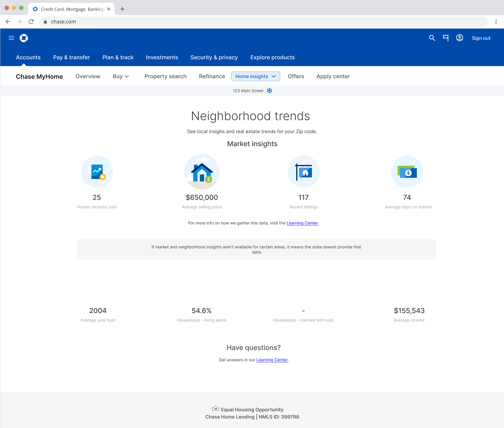Click the Have questions? heading
The height and width of the screenshot is (428, 504).
pyautogui.click(x=254, y=347)
